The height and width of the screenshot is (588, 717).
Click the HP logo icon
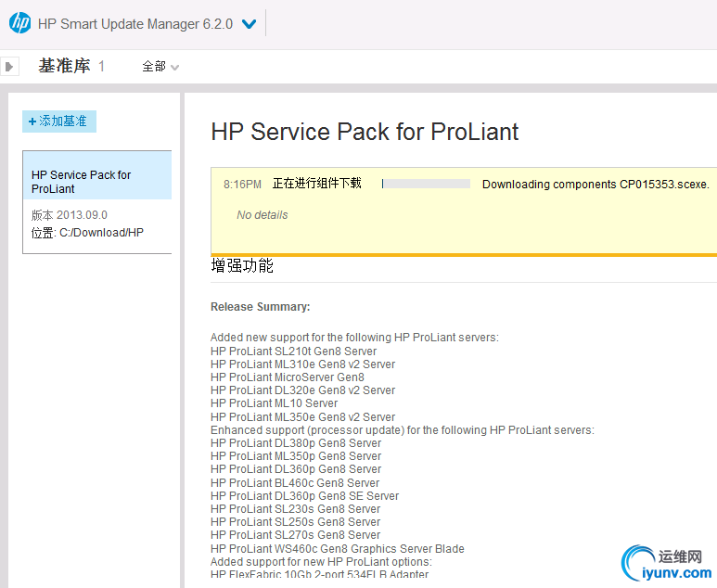tap(19, 23)
